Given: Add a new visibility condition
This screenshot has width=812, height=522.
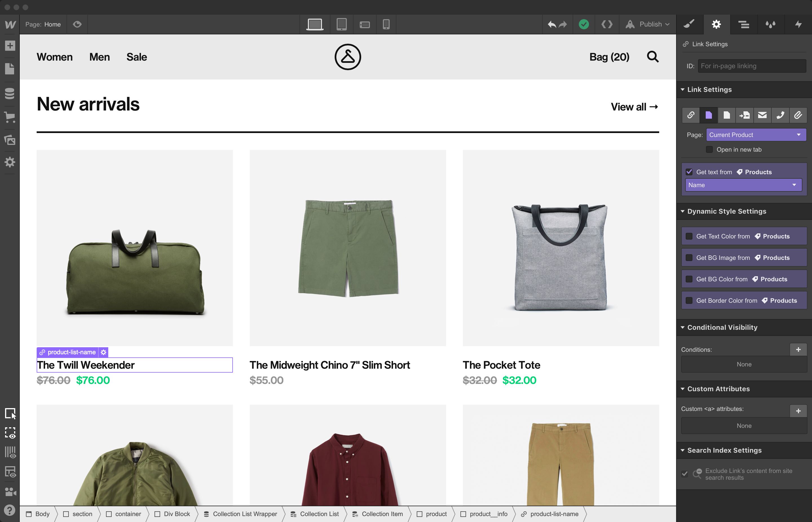Looking at the screenshot, I should click(x=798, y=350).
